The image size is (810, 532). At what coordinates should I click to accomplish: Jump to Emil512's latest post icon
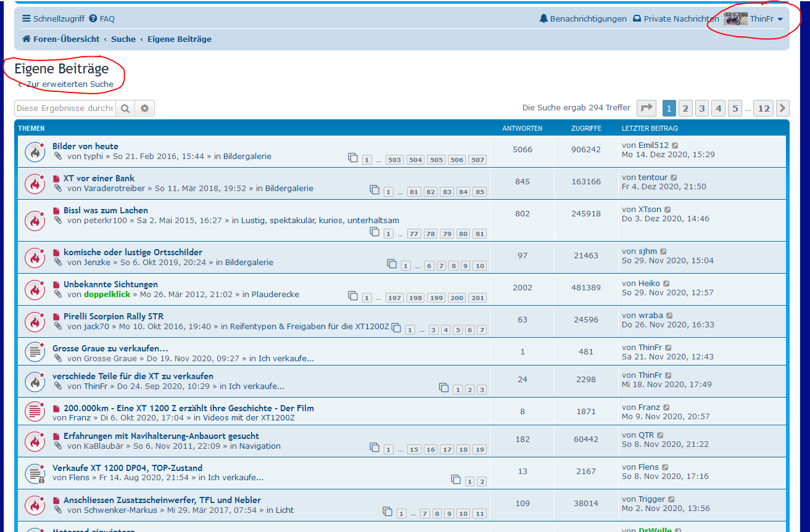[x=675, y=145]
